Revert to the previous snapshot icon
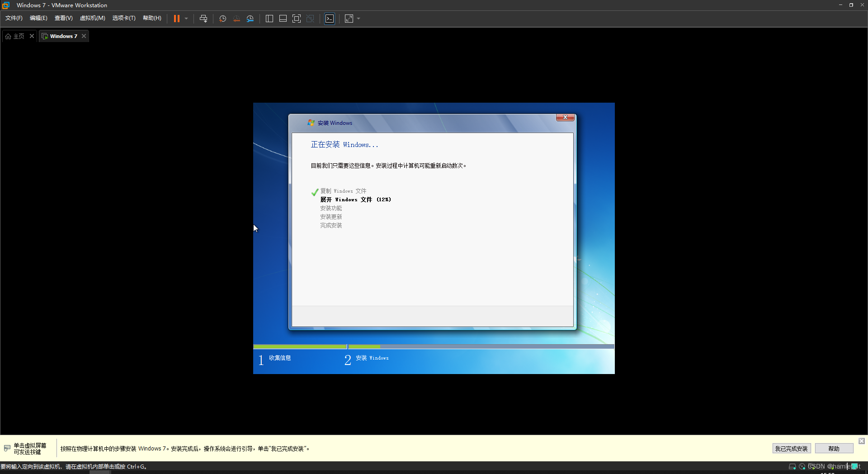This screenshot has width=868, height=474. (x=236, y=19)
